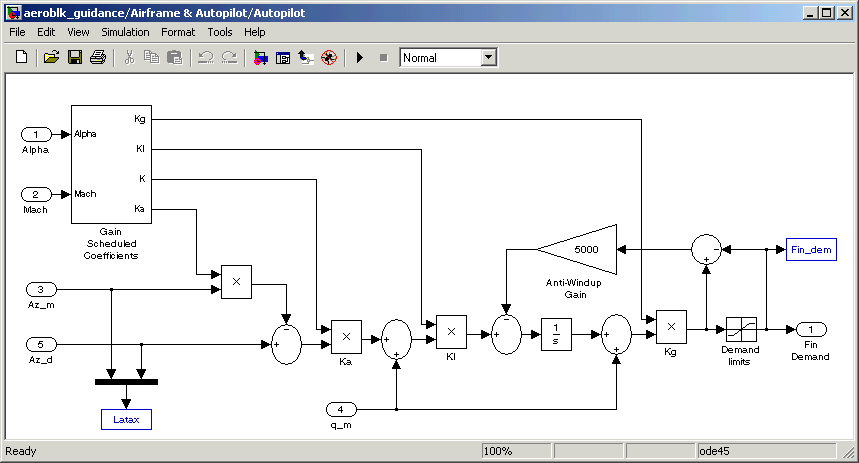This screenshot has width=859, height=463.
Task: Select the Fin Demand output port
Action: tap(811, 329)
